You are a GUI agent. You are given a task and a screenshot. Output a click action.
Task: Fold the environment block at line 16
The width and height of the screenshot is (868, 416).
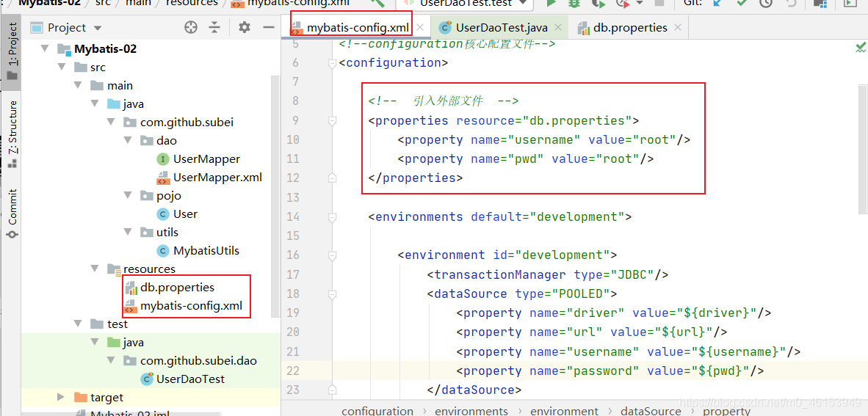[332, 255]
